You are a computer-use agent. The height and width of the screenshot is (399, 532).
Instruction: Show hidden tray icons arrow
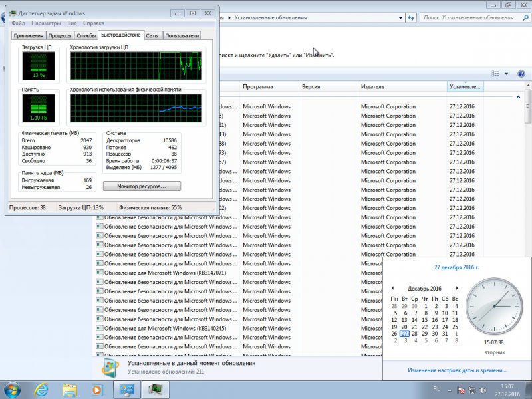click(x=450, y=390)
